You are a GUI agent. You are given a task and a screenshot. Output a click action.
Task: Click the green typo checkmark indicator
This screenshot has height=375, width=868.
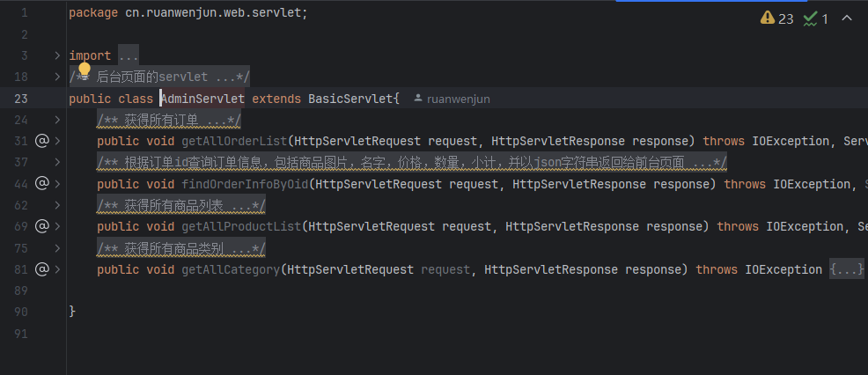[x=816, y=18]
